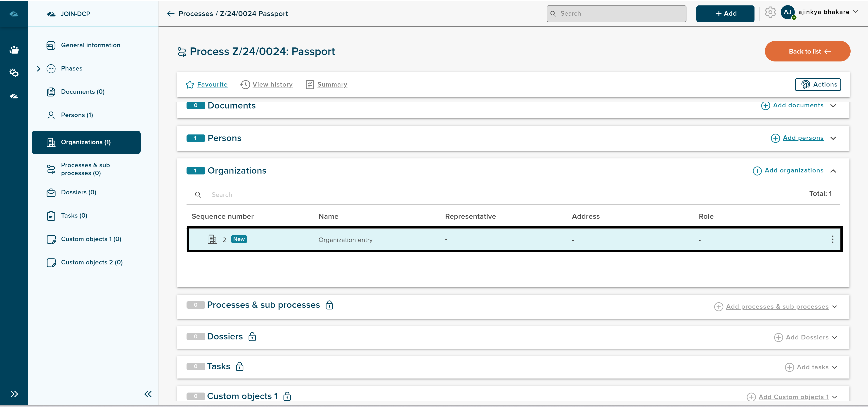Click the AJ user avatar

(x=788, y=12)
